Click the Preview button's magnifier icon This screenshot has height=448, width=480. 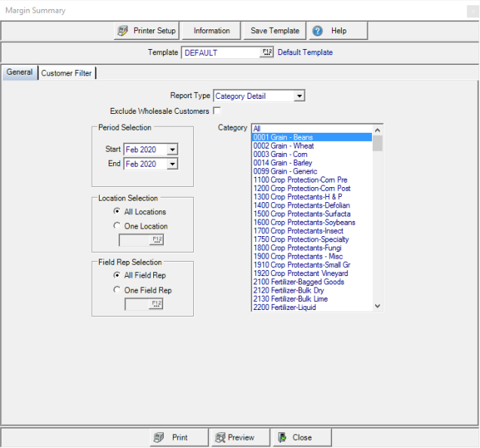click(x=220, y=438)
